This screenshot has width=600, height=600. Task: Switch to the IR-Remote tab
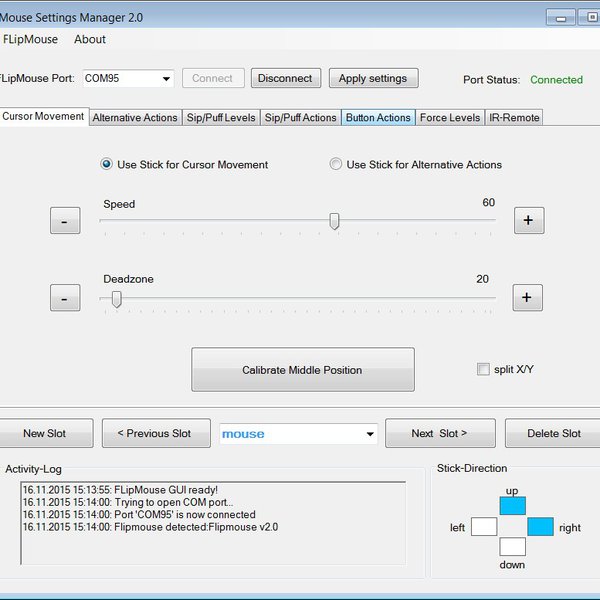coord(514,118)
